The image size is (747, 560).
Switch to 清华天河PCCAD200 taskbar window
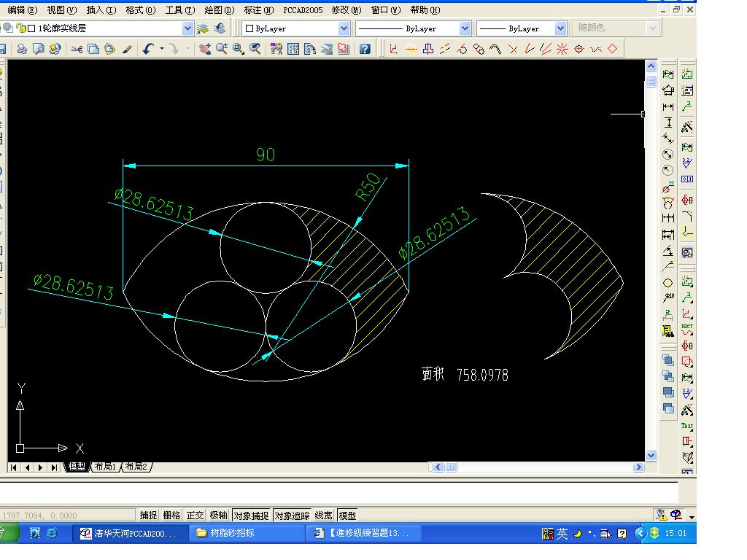[x=129, y=533]
